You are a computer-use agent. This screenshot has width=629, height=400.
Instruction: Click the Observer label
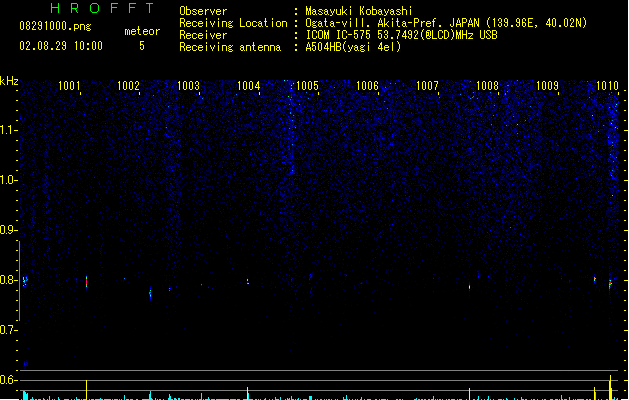point(203,11)
